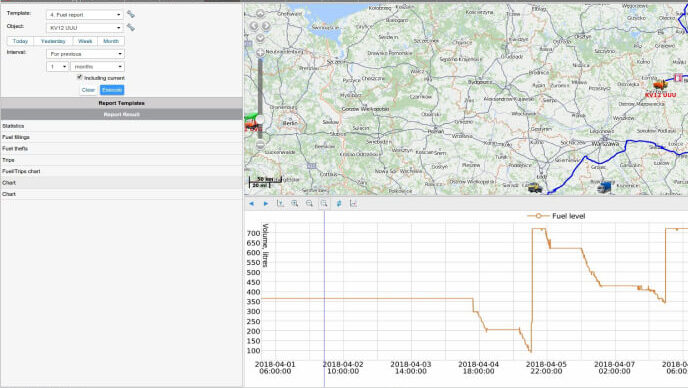Click the wrench icon beside Template field

coord(131,14)
